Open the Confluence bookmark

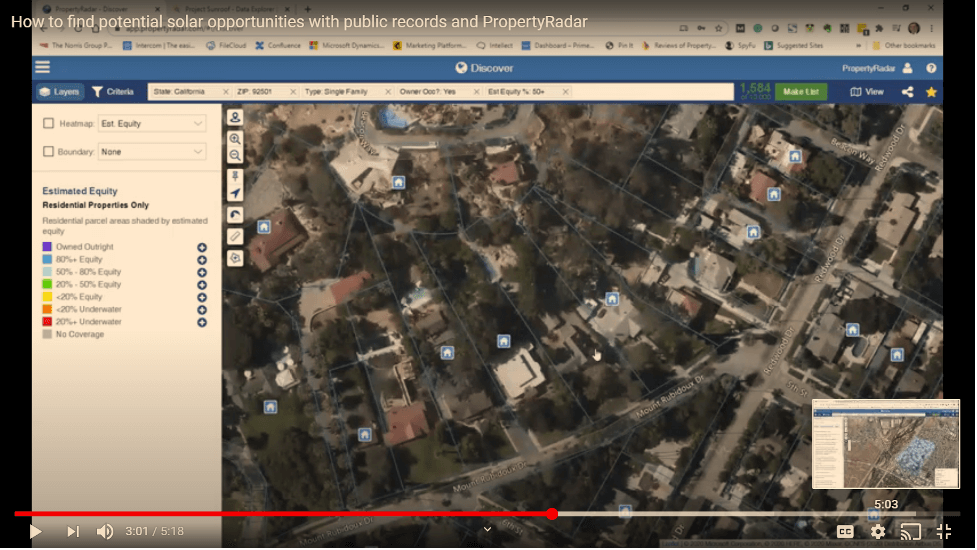click(278, 45)
